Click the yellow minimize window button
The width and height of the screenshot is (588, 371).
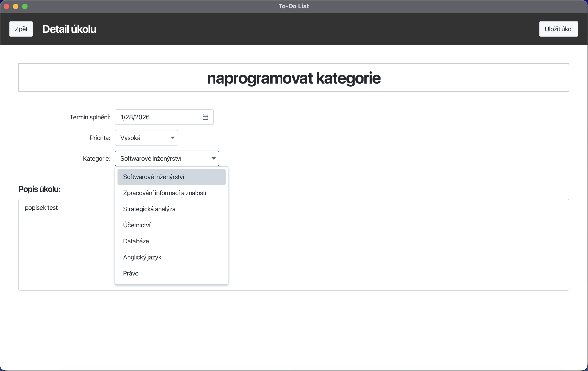(x=16, y=6)
